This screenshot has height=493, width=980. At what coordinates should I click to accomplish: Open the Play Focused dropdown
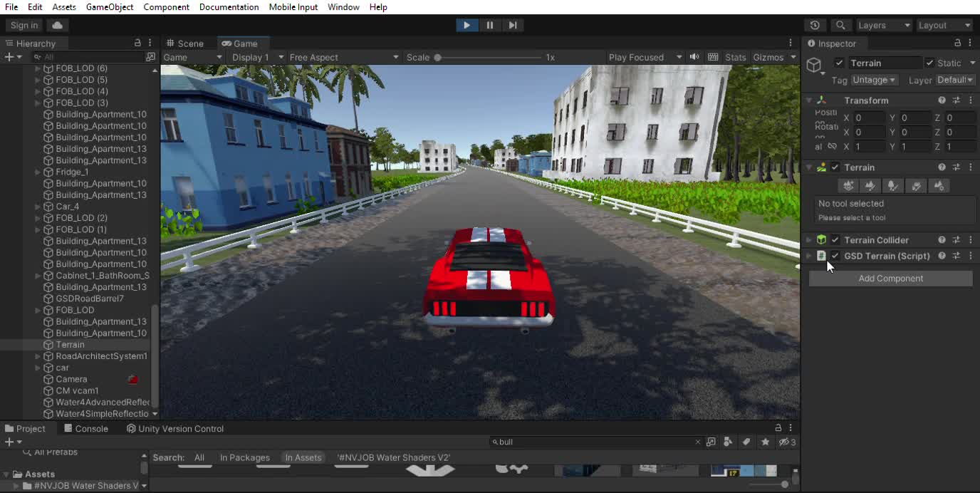click(x=645, y=57)
